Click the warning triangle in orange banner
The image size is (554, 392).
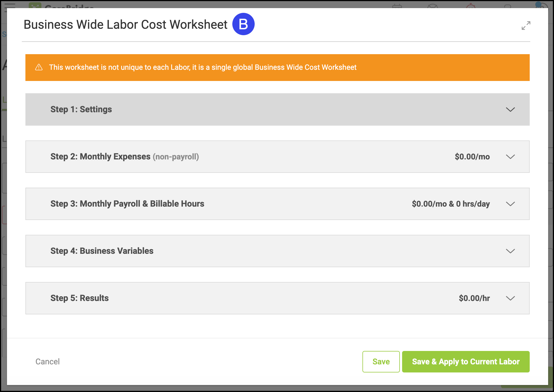click(39, 67)
